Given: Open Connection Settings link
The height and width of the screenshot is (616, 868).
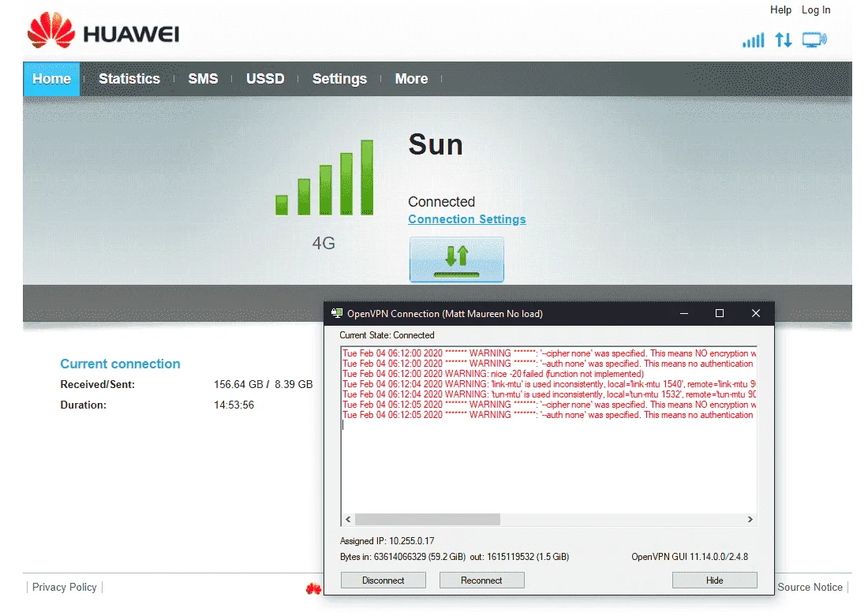Looking at the screenshot, I should (x=466, y=219).
